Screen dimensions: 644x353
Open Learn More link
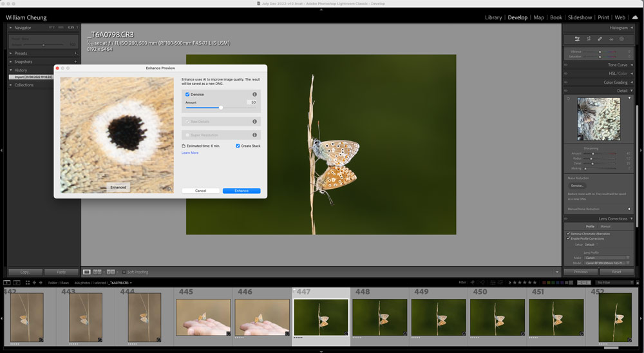click(190, 153)
